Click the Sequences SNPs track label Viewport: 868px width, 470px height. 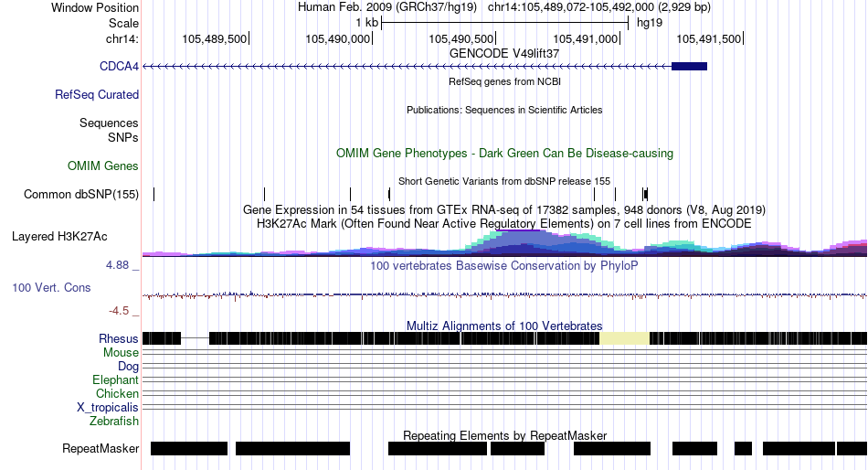coord(109,130)
